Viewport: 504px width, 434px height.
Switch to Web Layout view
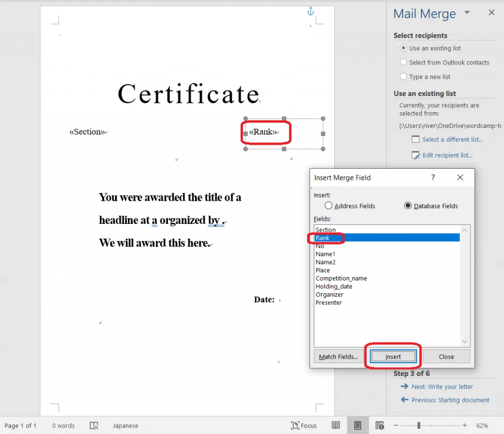379,426
